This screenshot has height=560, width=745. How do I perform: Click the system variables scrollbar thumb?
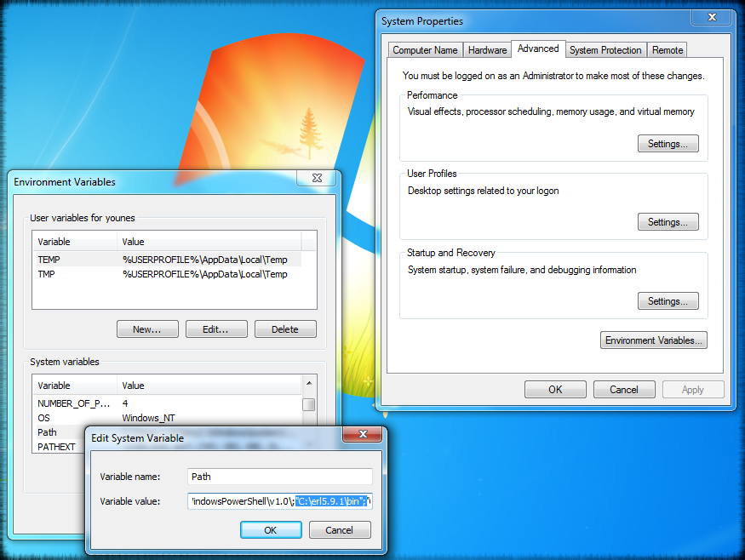click(x=309, y=404)
